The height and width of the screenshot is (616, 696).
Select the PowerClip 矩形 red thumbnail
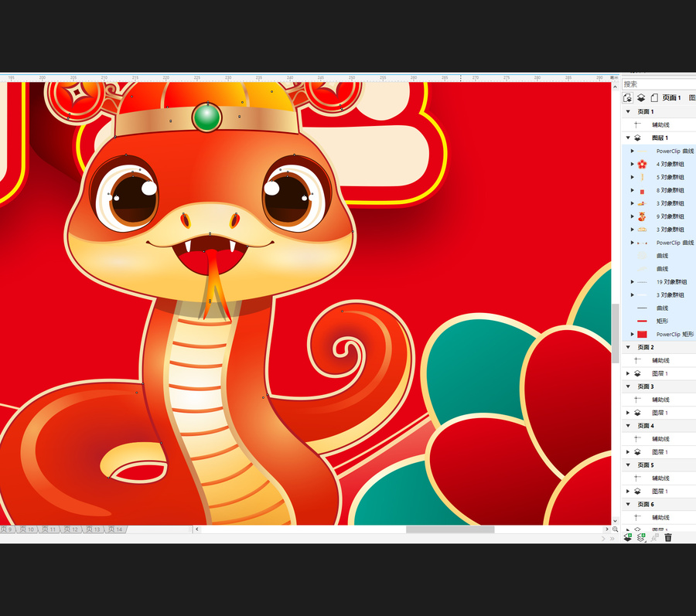click(642, 335)
